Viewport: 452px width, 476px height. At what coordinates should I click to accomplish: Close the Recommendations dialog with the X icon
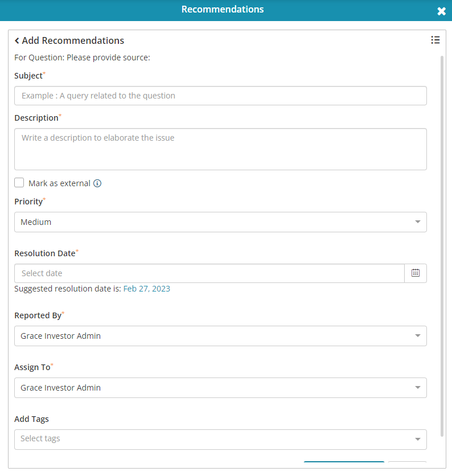pos(441,11)
